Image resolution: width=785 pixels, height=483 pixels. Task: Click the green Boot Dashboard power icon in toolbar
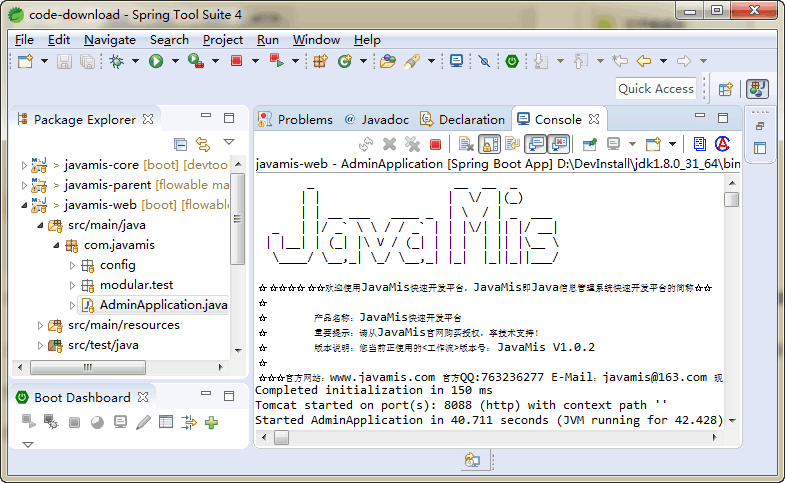(512, 61)
